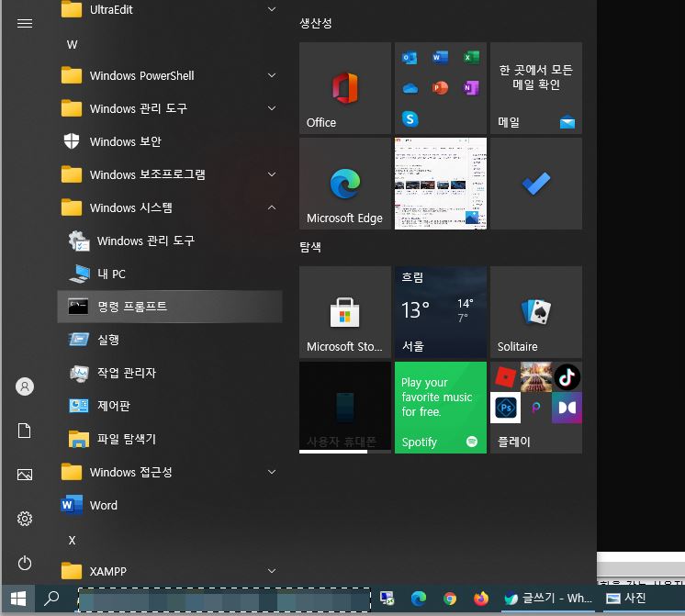Open Outlook icon in Office group tile
This screenshot has width=685, height=616.
[x=410, y=57]
